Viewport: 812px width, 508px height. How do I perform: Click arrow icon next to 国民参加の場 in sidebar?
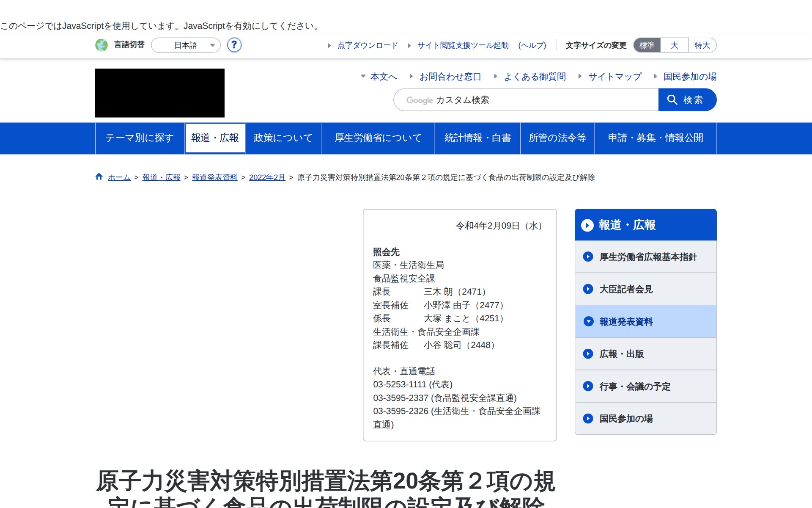click(588, 419)
